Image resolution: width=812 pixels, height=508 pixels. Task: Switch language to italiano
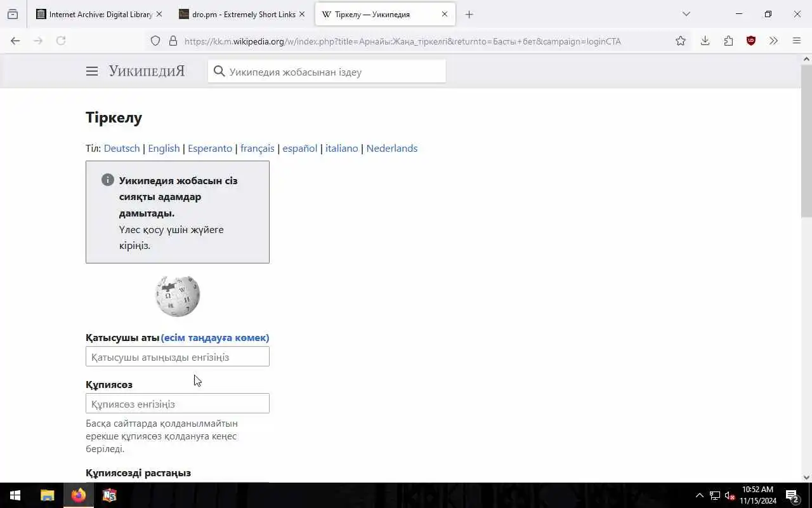(x=342, y=148)
